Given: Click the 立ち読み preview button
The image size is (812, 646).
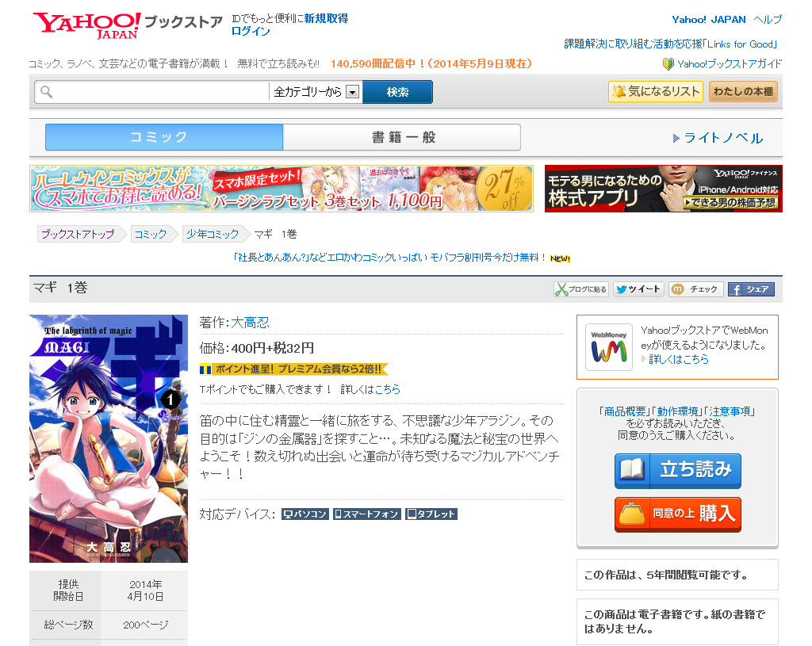Looking at the screenshot, I should pyautogui.click(x=678, y=471).
